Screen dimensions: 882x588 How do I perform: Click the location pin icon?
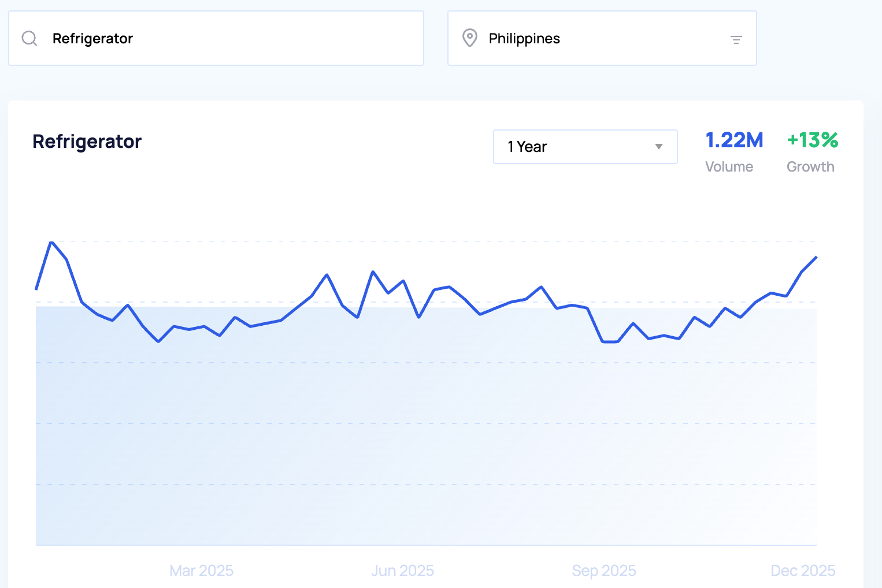(469, 38)
